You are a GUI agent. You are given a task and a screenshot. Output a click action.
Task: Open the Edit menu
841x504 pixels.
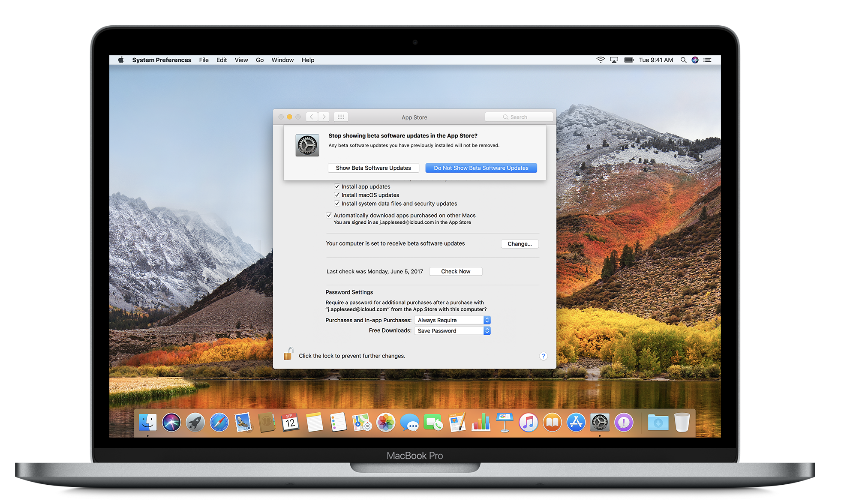click(222, 60)
